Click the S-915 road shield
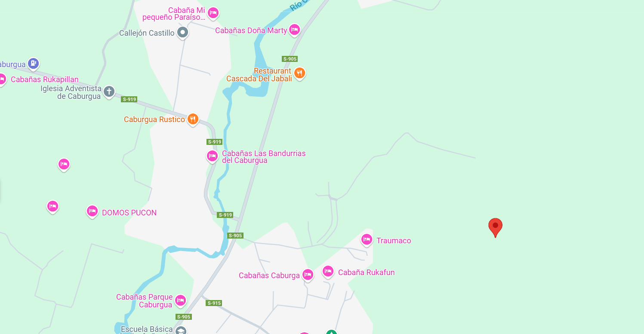The image size is (644, 334). [x=214, y=303]
